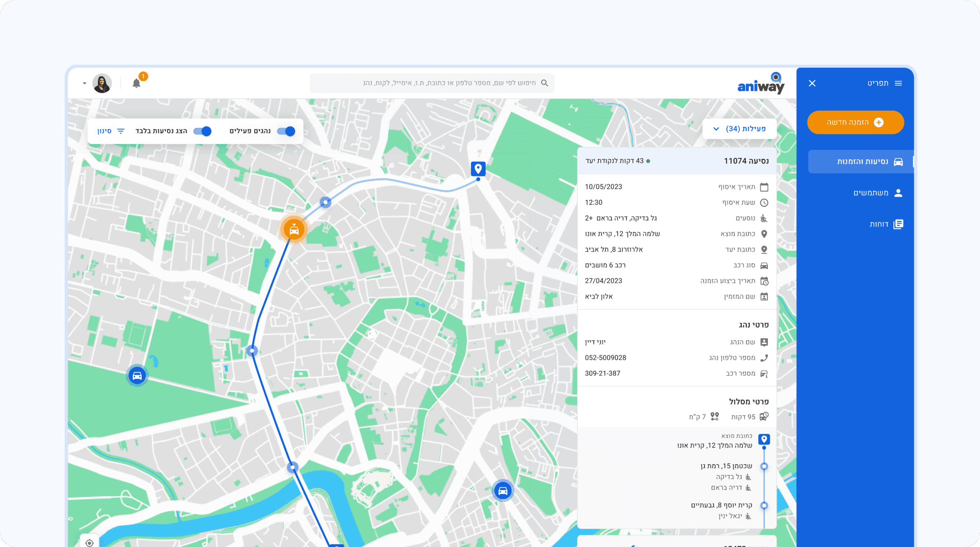
Task: Go to the משתמשים sidebar section
Action: pyautogui.click(x=878, y=193)
